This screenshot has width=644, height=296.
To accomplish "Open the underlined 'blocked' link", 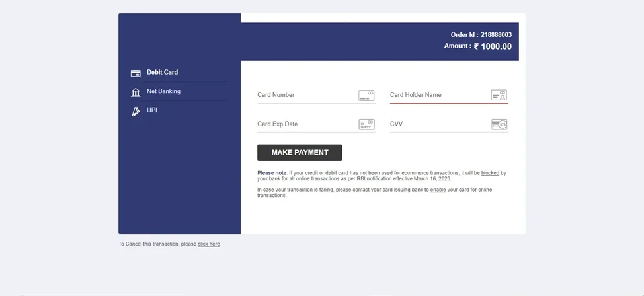I will pyautogui.click(x=490, y=173).
